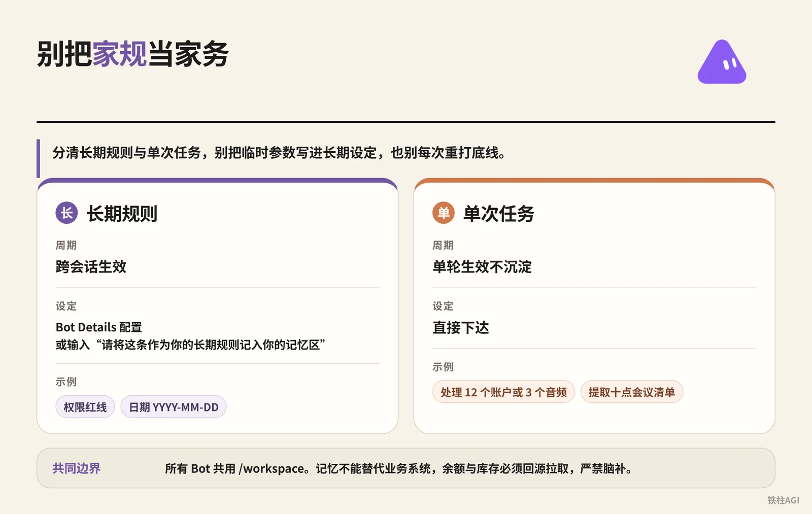Image resolution: width=812 pixels, height=514 pixels.
Task: Click the 共同边界 label
Action: pyautogui.click(x=77, y=468)
